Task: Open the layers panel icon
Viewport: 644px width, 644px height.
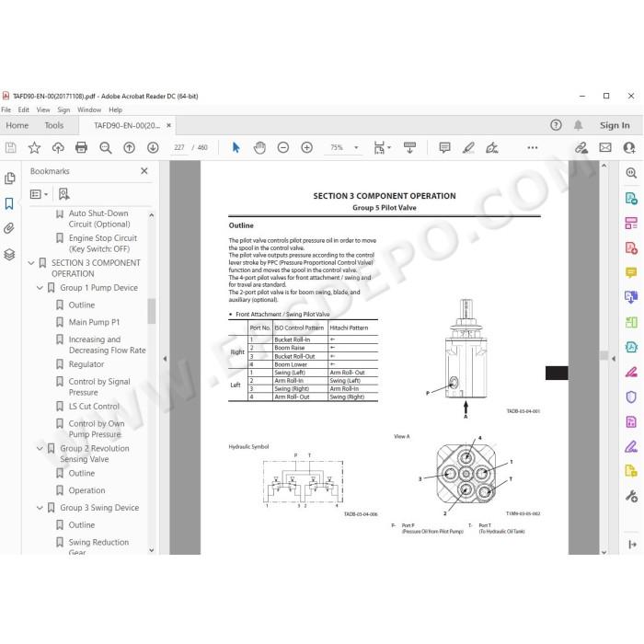Action: [x=9, y=255]
